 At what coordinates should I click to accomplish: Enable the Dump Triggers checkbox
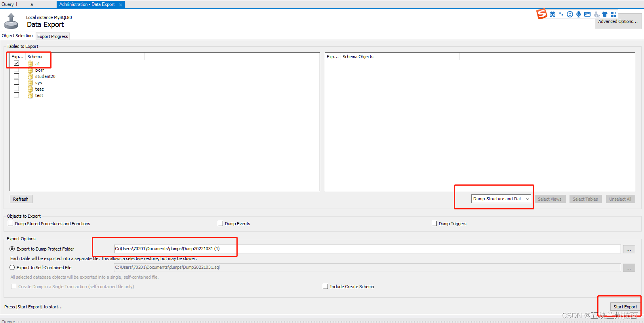coord(434,224)
